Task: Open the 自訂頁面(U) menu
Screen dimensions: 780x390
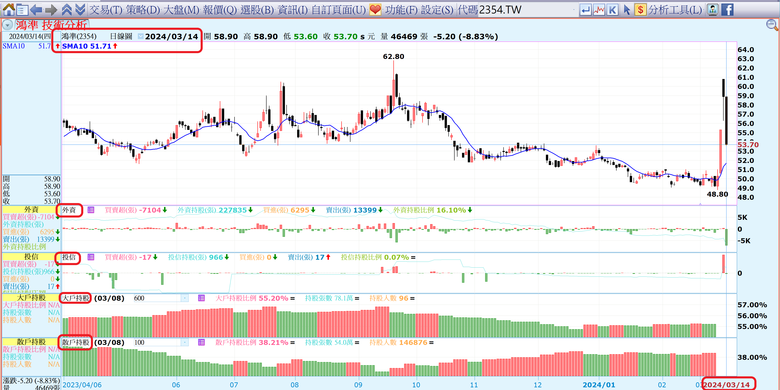Action: [338, 10]
